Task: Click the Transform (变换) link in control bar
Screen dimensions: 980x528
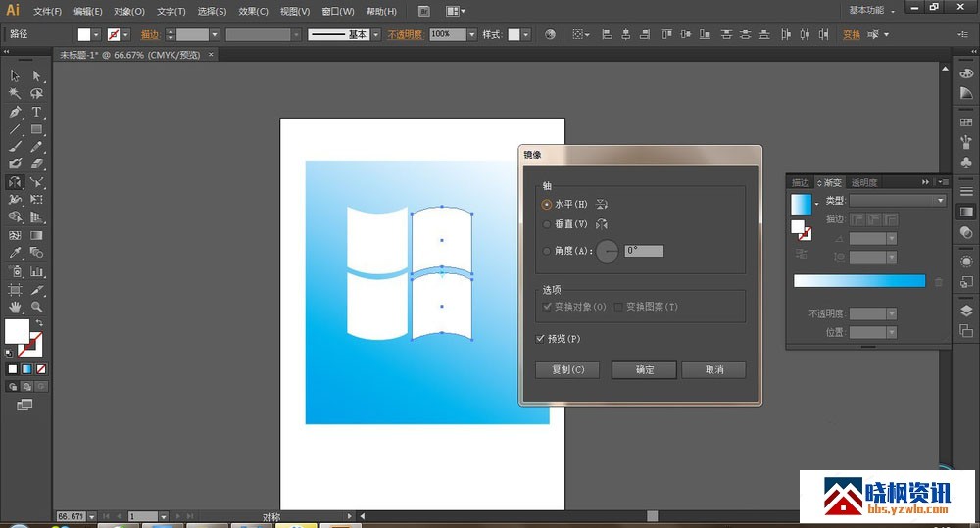Action: pyautogui.click(x=852, y=35)
